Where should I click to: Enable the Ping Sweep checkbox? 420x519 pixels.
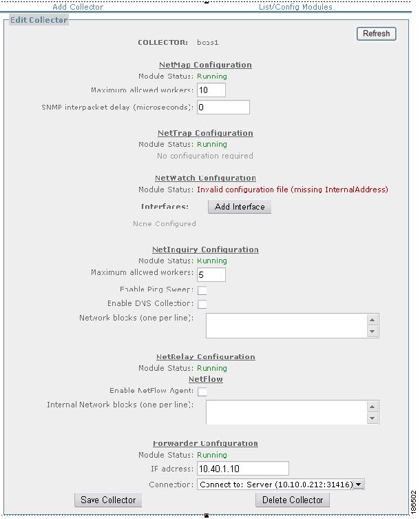click(202, 290)
